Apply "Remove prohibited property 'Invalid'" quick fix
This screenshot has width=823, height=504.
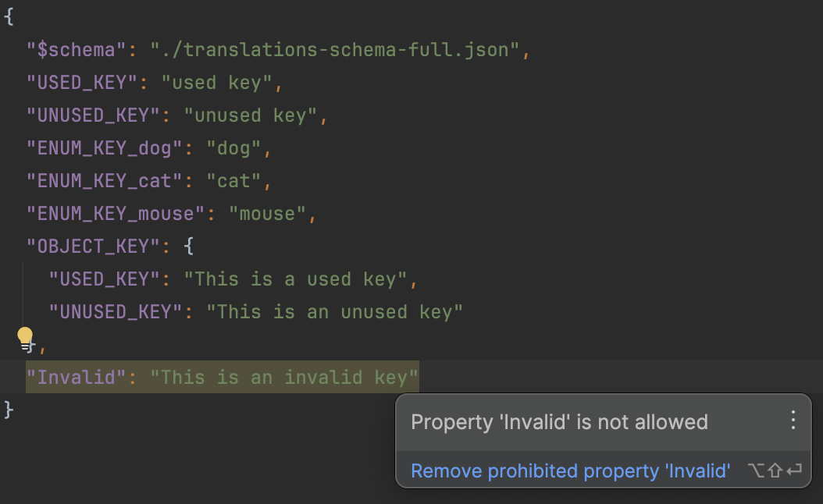click(x=569, y=470)
